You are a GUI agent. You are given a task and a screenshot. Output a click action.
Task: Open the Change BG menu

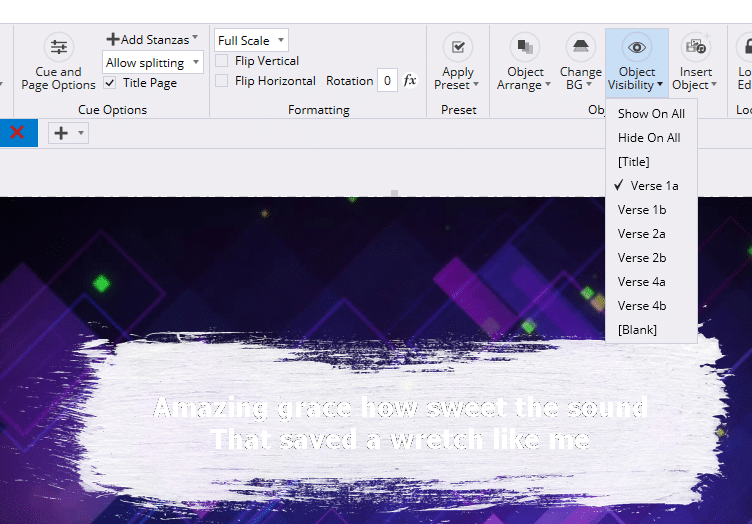pos(580,61)
